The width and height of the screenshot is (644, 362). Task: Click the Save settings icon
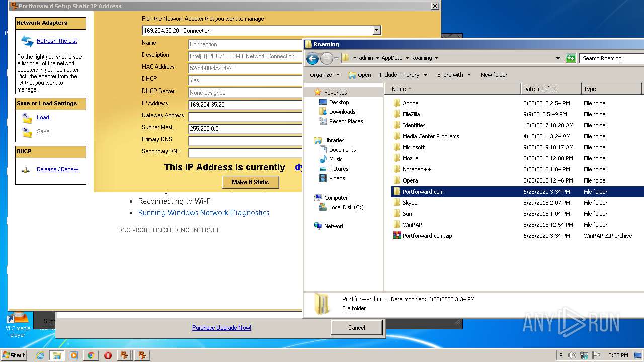[27, 132]
